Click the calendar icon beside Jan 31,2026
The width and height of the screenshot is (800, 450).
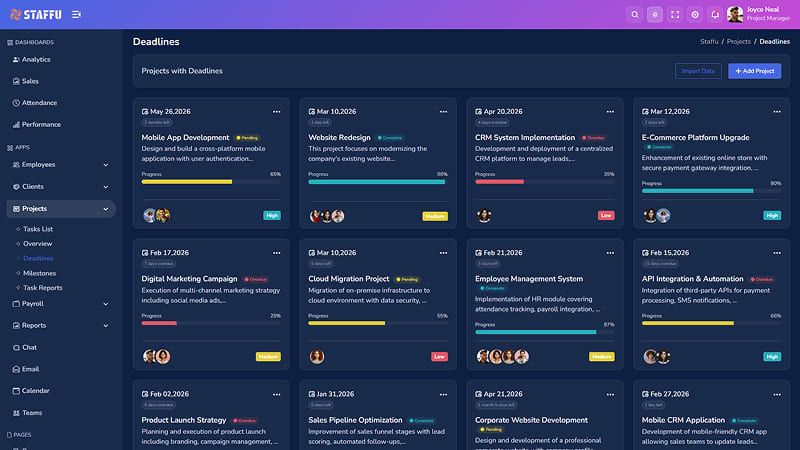(x=312, y=394)
